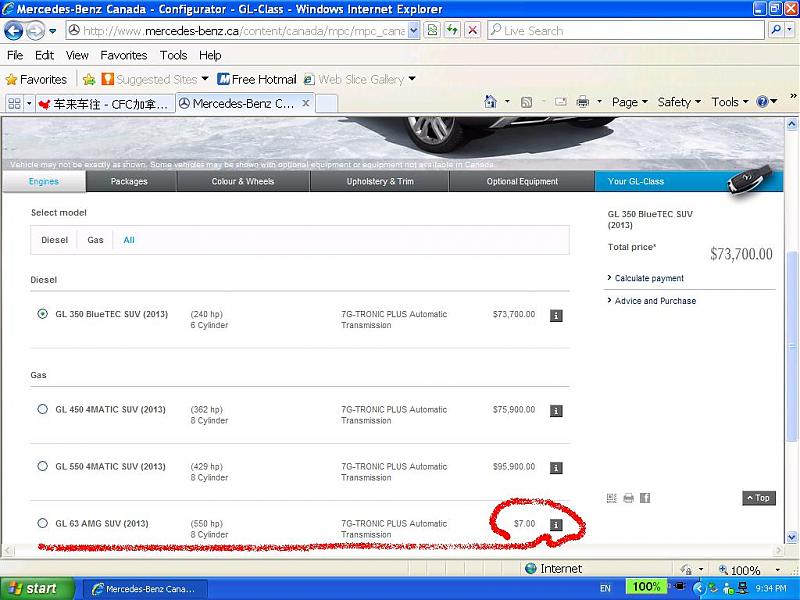Show info for GL 350 BlueTEC
The image size is (800, 600).
pyautogui.click(x=556, y=316)
